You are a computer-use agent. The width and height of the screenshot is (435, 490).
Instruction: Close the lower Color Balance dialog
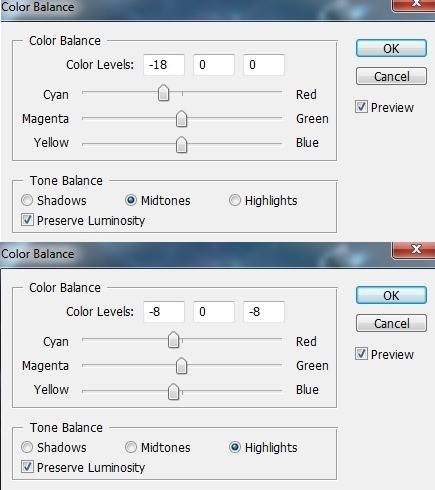(x=415, y=250)
